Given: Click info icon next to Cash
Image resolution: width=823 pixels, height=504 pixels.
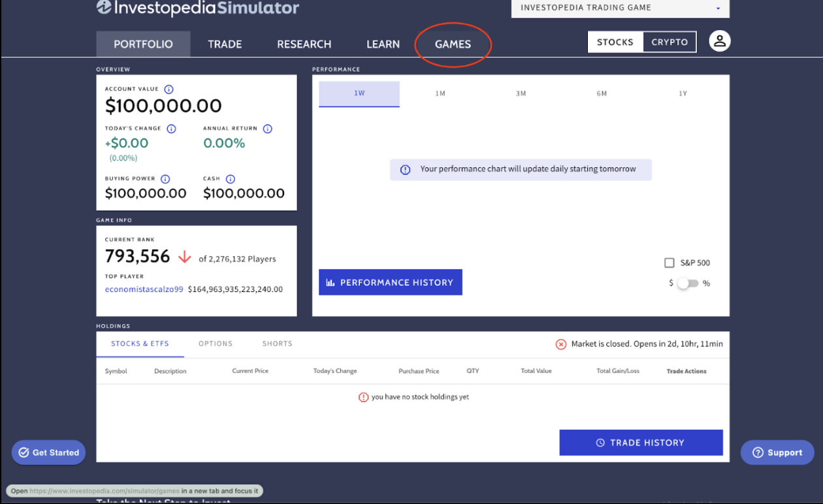Looking at the screenshot, I should 230,179.
